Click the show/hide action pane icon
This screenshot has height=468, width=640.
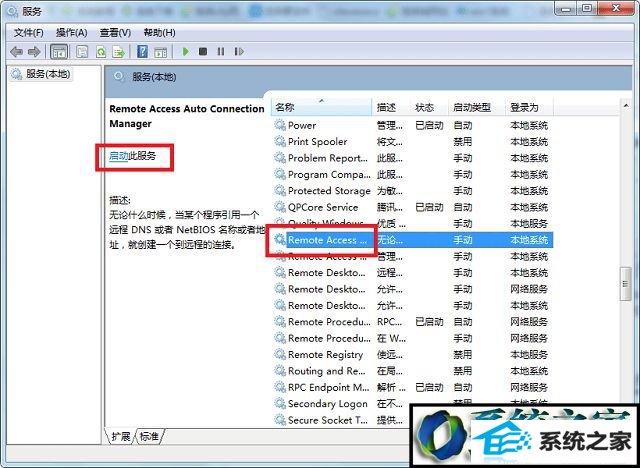coord(160,52)
